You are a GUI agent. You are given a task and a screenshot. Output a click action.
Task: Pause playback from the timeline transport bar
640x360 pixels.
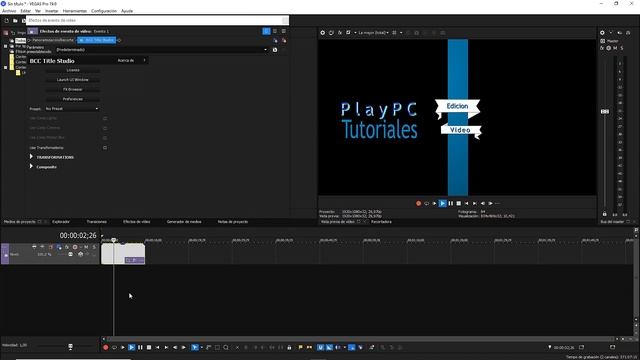point(140,347)
